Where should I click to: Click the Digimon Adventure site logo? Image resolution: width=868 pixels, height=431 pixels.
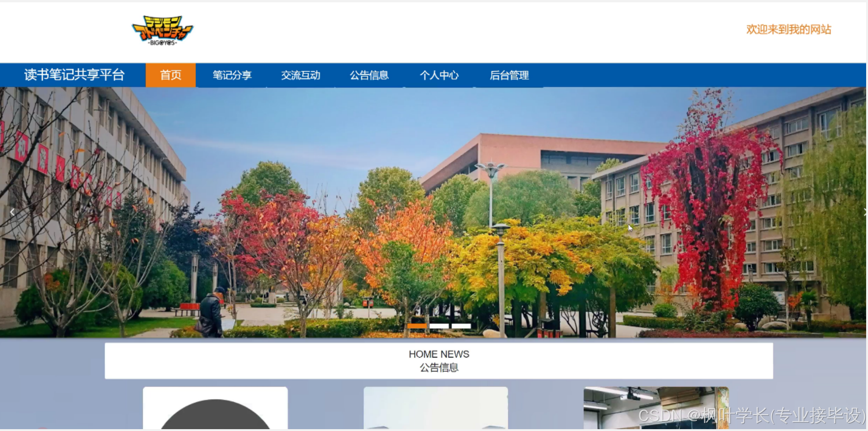pos(162,31)
